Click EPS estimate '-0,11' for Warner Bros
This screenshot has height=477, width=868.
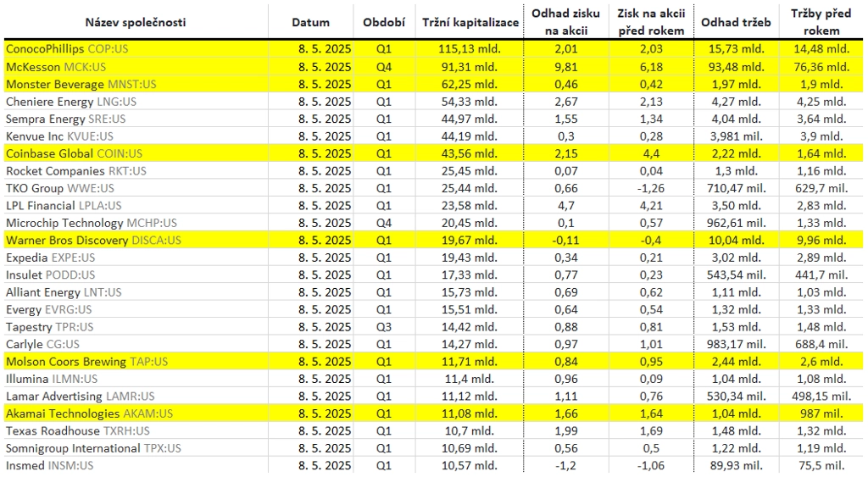[x=565, y=241]
